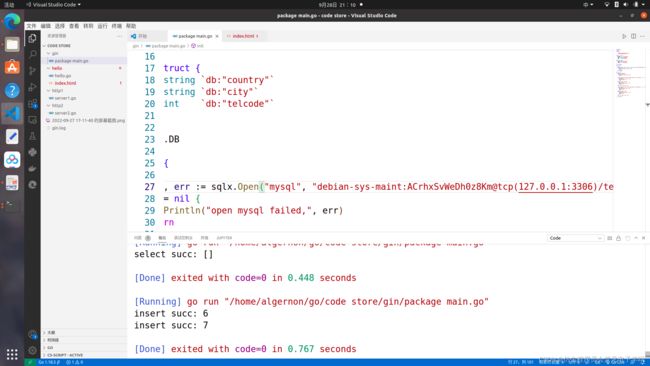Open Help from the dock

point(12,90)
